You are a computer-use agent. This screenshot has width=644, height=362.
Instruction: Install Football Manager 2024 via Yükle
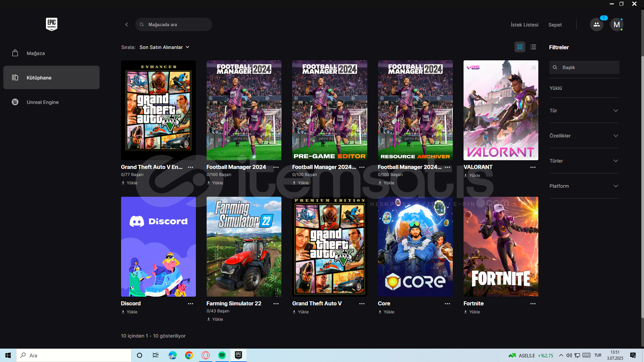[x=215, y=183]
